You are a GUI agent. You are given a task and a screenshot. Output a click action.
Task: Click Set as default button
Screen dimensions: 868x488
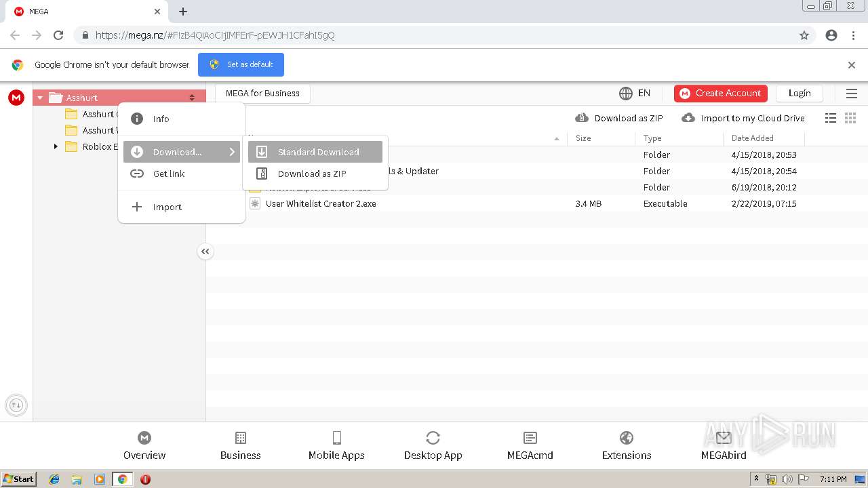tap(241, 64)
